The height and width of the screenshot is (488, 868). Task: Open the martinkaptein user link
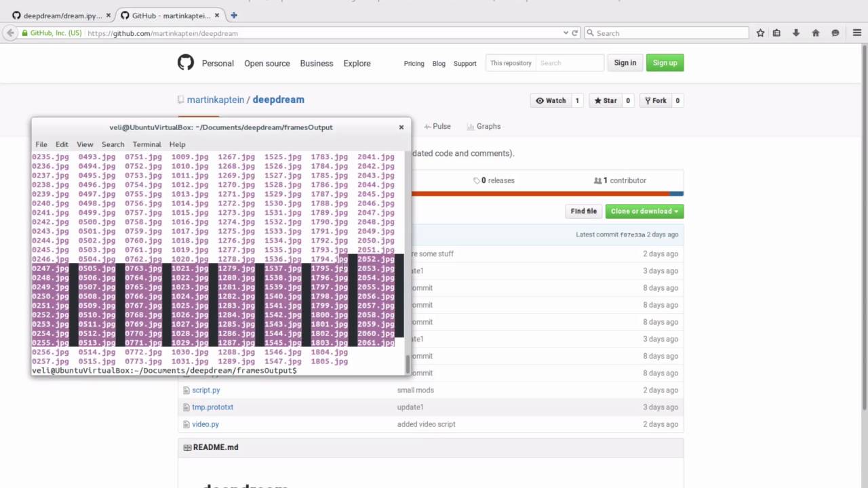[x=216, y=100]
